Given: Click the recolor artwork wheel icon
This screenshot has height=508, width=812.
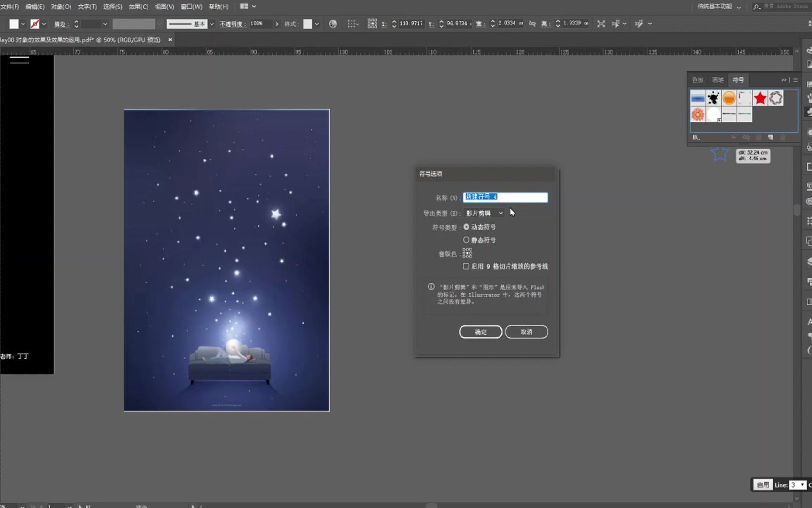Looking at the screenshot, I should [x=333, y=24].
